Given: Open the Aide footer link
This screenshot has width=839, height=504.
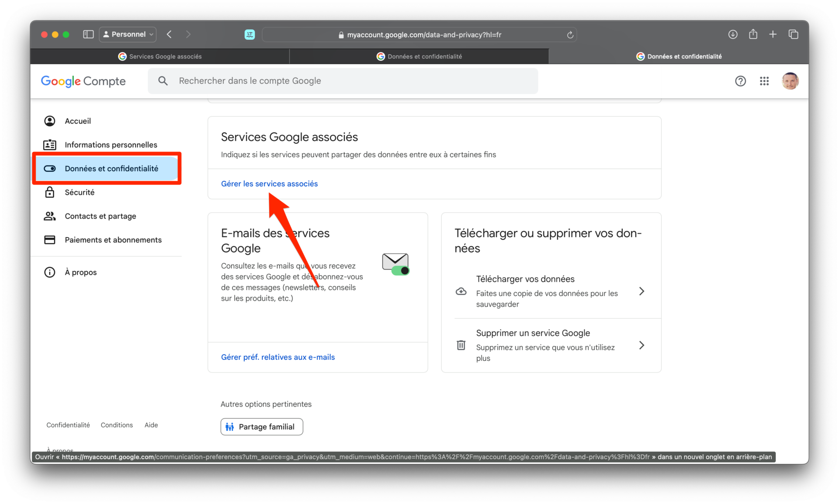Looking at the screenshot, I should pyautogui.click(x=151, y=425).
